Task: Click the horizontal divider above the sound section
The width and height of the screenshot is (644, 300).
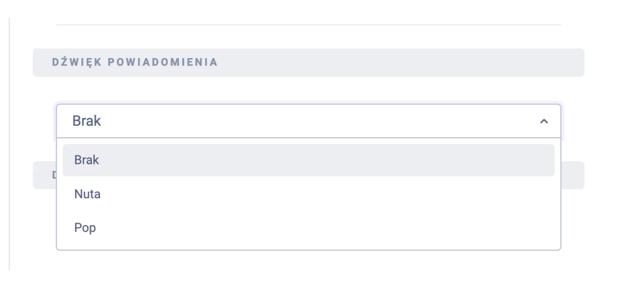Action: point(308,25)
